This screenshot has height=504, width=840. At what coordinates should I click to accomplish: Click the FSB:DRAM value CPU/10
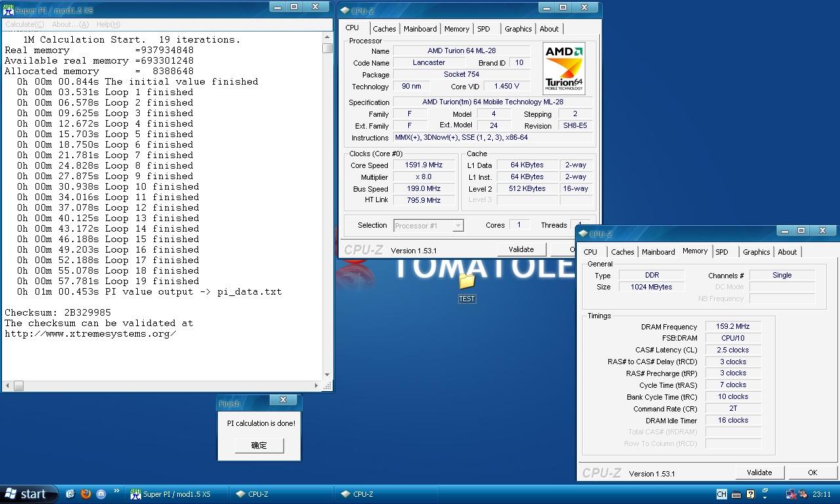pos(734,339)
